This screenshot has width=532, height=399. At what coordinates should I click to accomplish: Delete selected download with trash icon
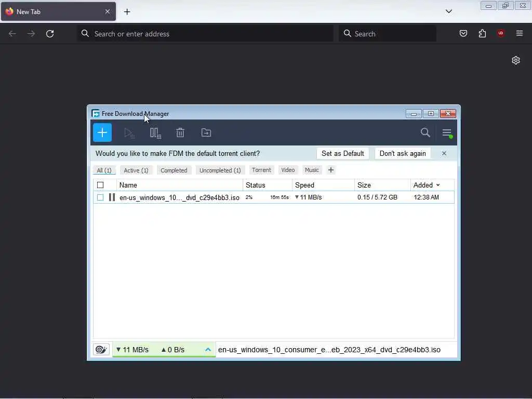tap(180, 132)
